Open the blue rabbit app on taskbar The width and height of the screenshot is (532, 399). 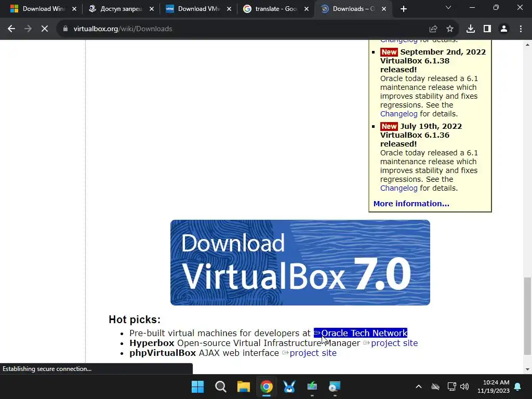coord(289,387)
